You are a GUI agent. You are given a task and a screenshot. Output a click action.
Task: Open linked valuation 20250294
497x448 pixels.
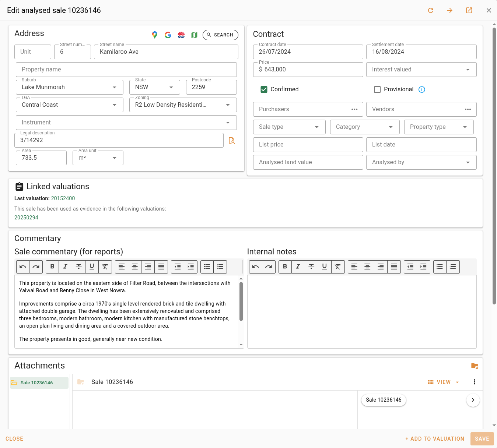26,218
